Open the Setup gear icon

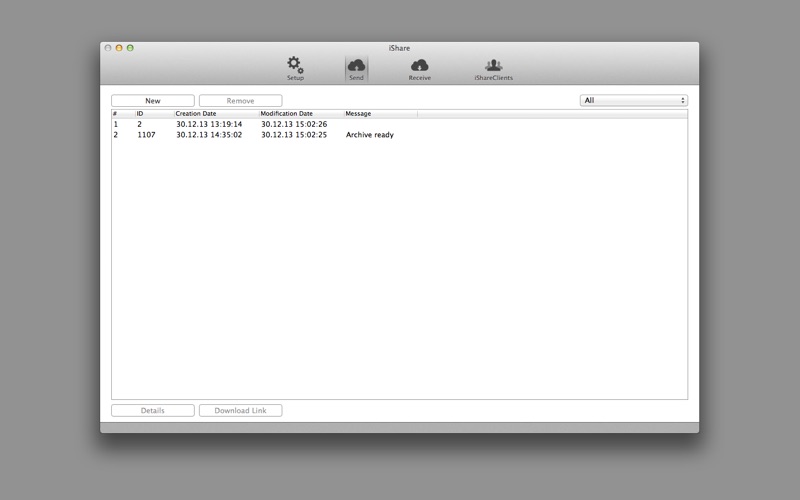295,68
